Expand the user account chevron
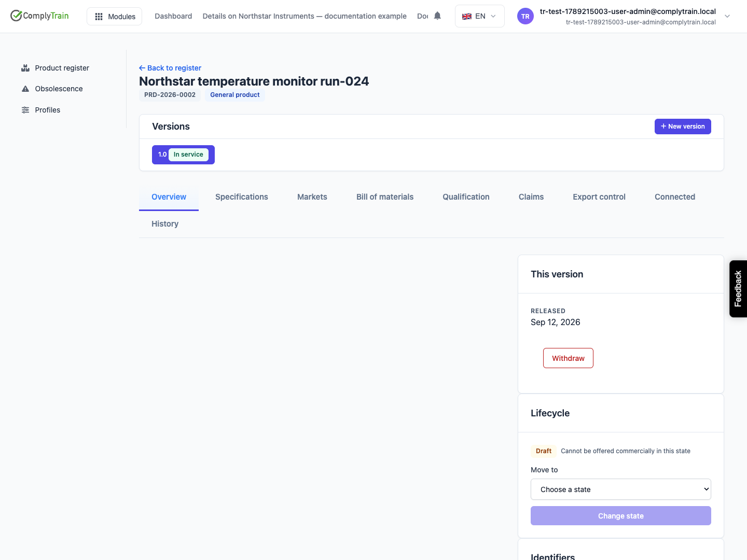Viewport: 747px width, 560px height. tap(727, 16)
